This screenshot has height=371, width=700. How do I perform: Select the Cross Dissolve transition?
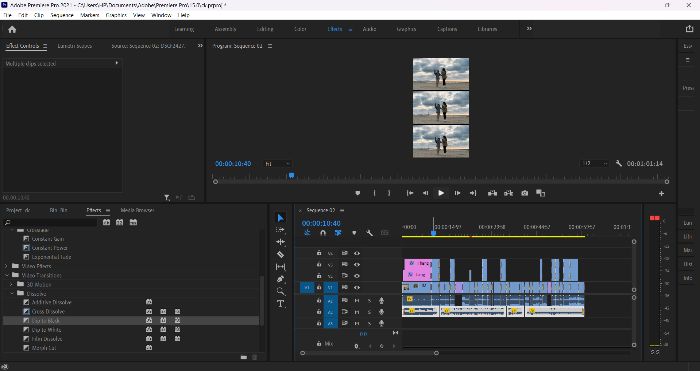tap(48, 311)
